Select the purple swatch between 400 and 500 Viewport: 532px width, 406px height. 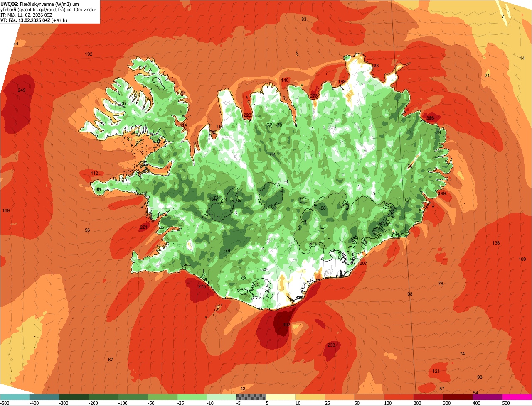(x=487, y=397)
